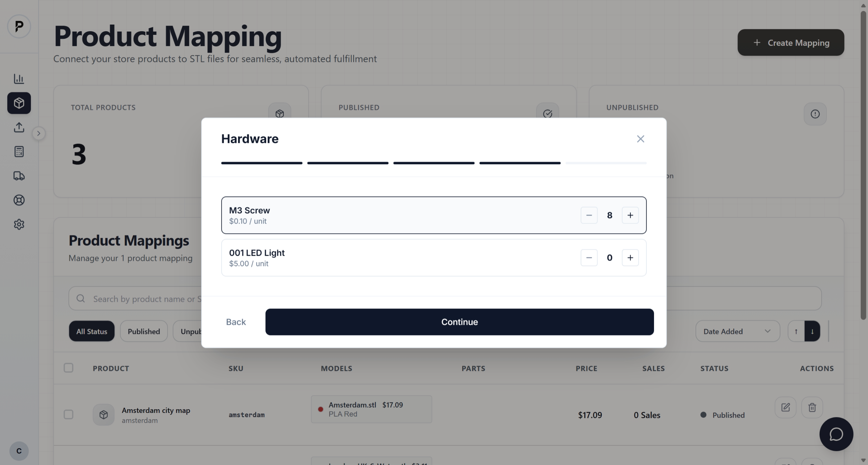Click the P logo at top of sidebar
This screenshot has width=868, height=465.
[x=19, y=26]
